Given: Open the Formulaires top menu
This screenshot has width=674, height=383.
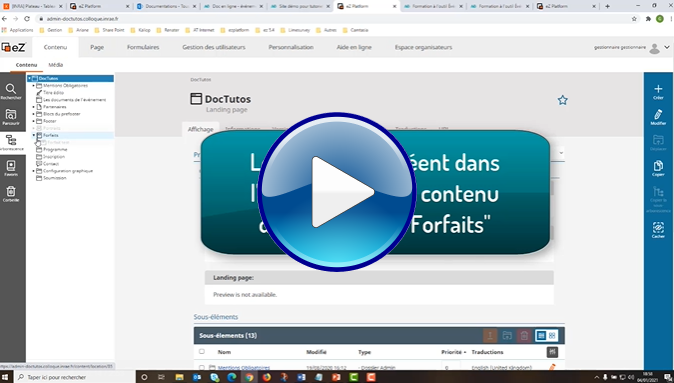Looking at the screenshot, I should point(143,47).
